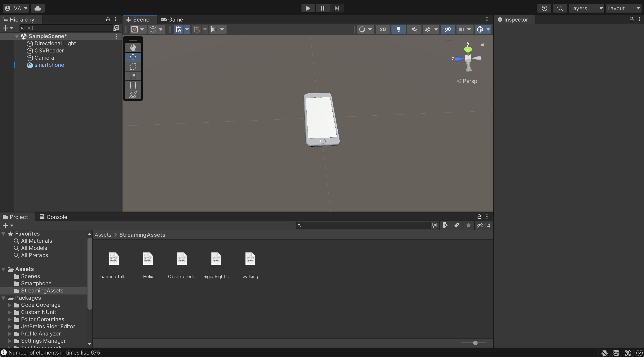Toggle hidden objects scene visibility
Viewport: 644px width, 357px height.
(448, 30)
